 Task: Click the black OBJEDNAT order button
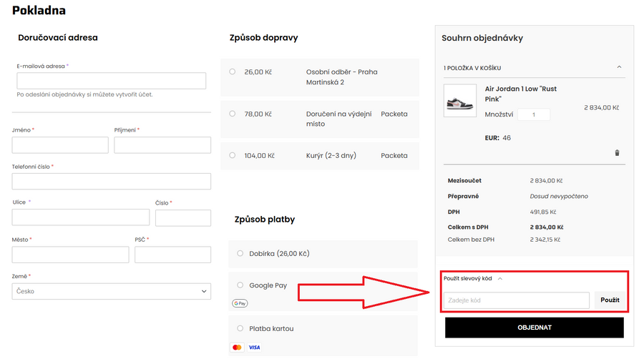(x=534, y=328)
